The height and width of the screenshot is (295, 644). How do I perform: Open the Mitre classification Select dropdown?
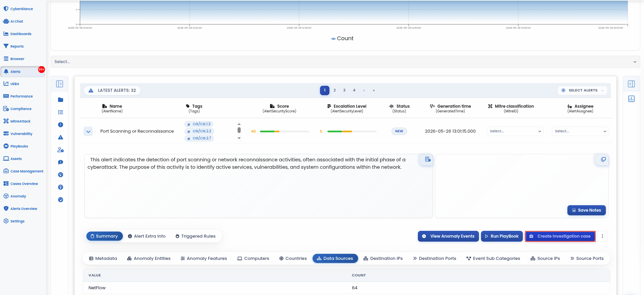pyautogui.click(x=515, y=131)
